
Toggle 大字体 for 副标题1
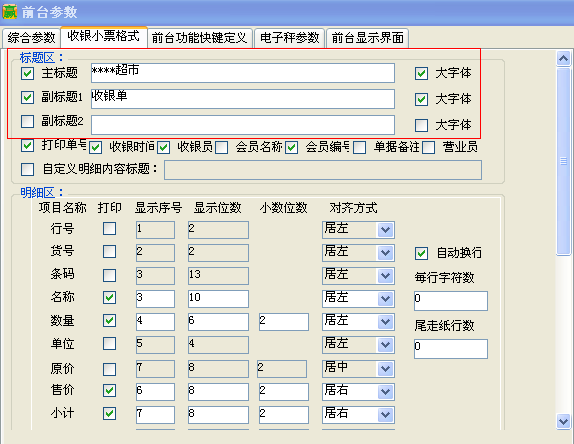pos(421,99)
